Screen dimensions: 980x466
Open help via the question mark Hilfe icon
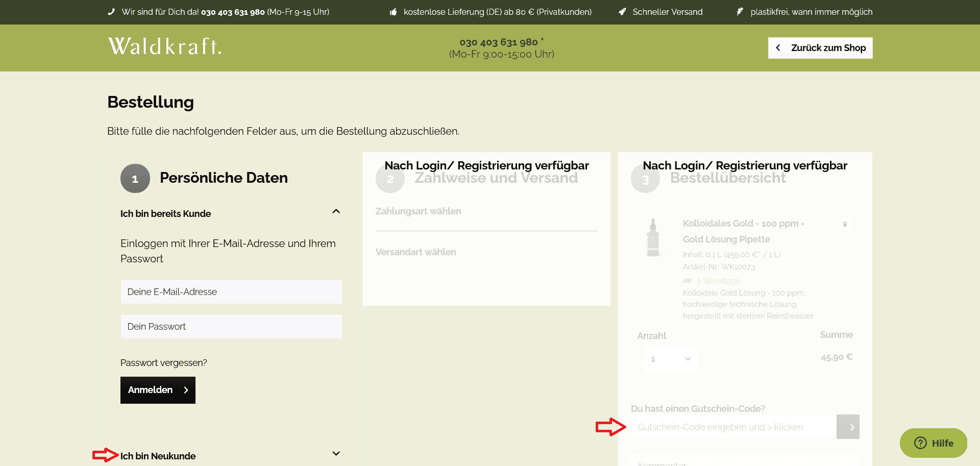(919, 443)
